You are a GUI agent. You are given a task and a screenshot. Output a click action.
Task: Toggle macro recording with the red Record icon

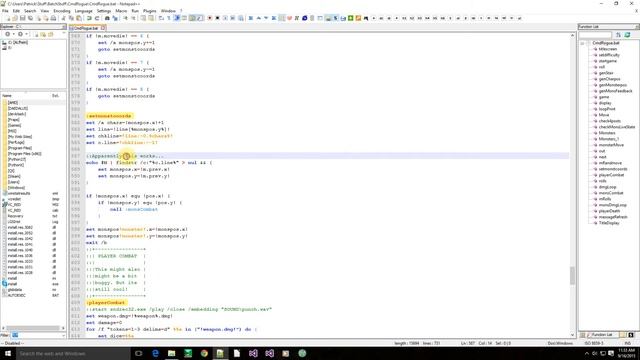[x=210, y=18]
